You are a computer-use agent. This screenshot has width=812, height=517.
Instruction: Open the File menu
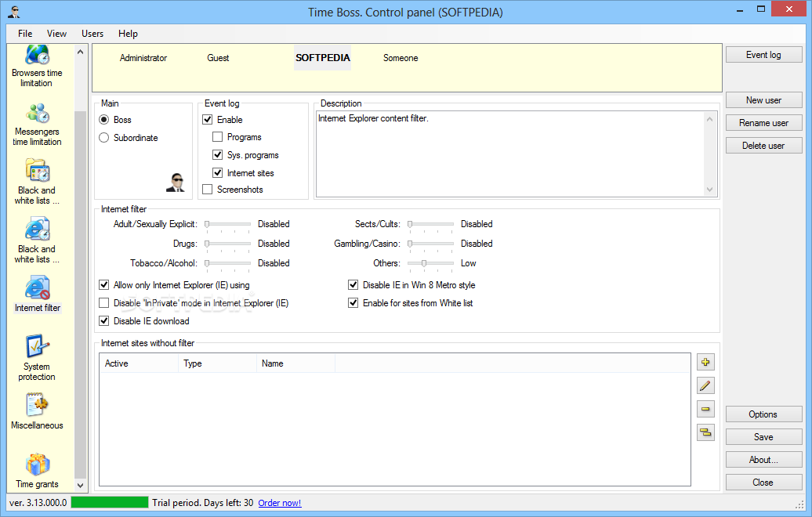25,34
